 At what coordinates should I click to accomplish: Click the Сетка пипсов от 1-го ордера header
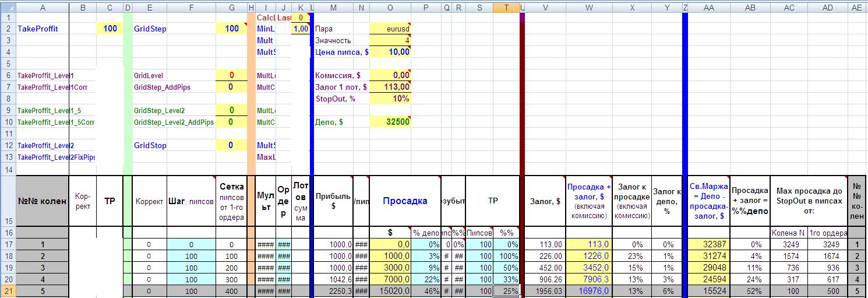point(231,201)
